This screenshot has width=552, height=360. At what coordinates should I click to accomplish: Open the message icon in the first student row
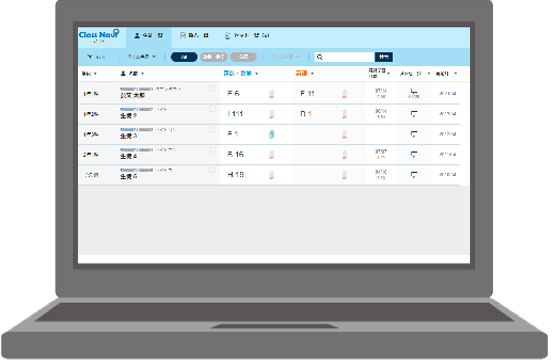[x=414, y=93]
